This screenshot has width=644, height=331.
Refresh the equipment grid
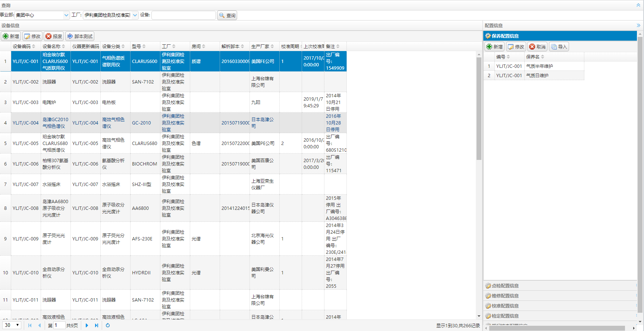[x=108, y=325]
